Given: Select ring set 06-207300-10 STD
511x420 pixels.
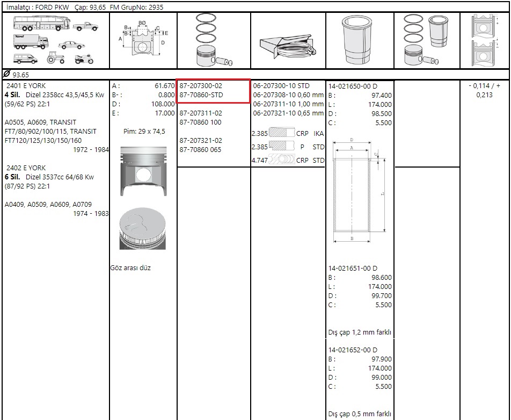Looking at the screenshot, I should pos(281,86).
